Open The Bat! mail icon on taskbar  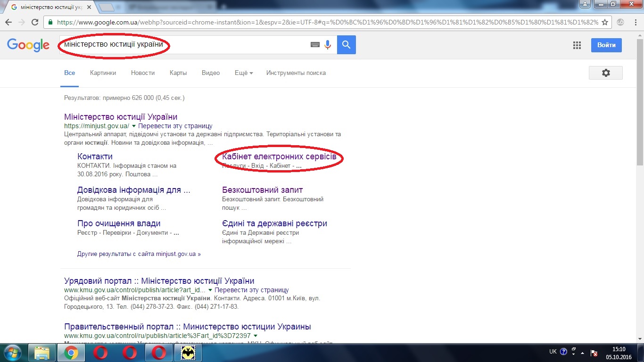[188, 353]
